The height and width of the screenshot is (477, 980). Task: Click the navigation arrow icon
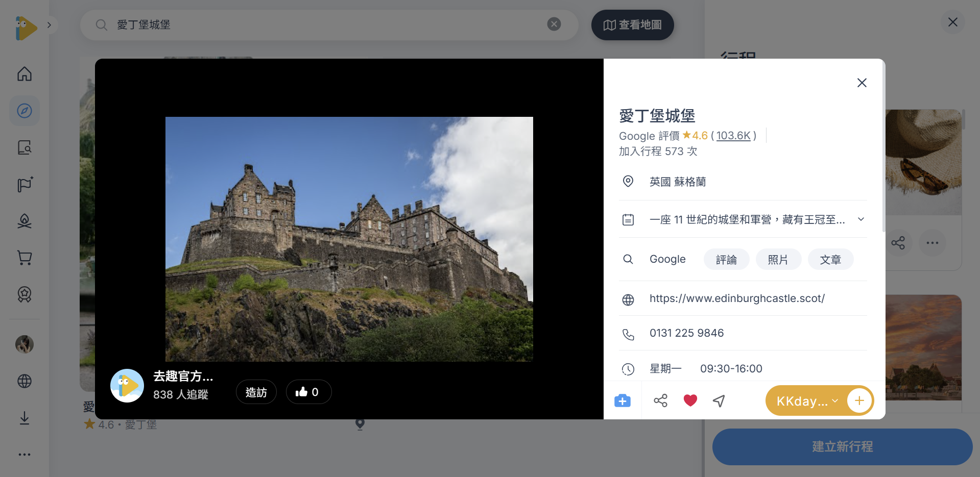pos(719,401)
